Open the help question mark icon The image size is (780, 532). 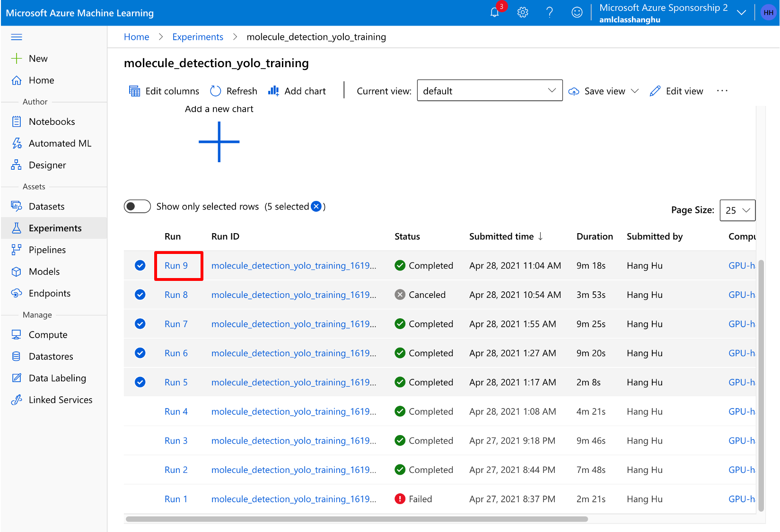pos(550,12)
